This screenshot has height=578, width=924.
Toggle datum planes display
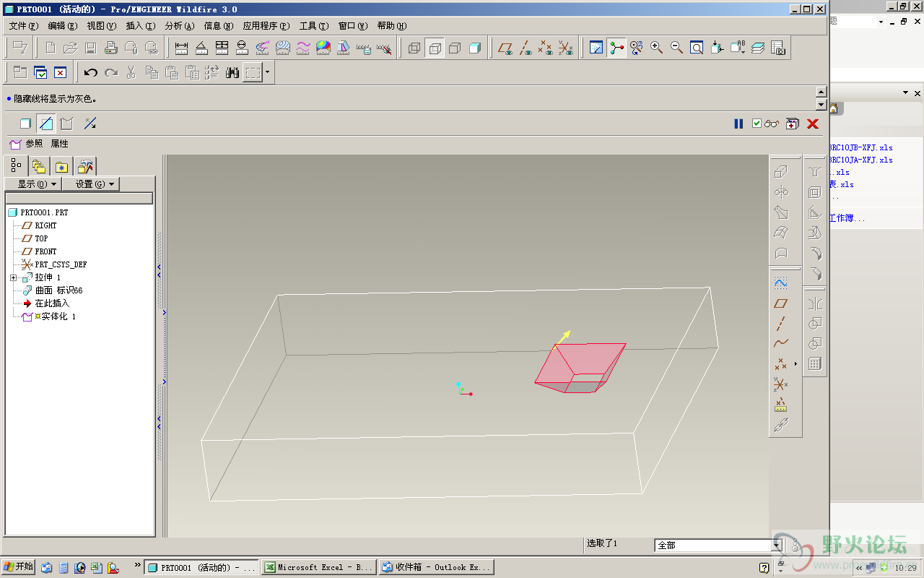tap(506, 48)
